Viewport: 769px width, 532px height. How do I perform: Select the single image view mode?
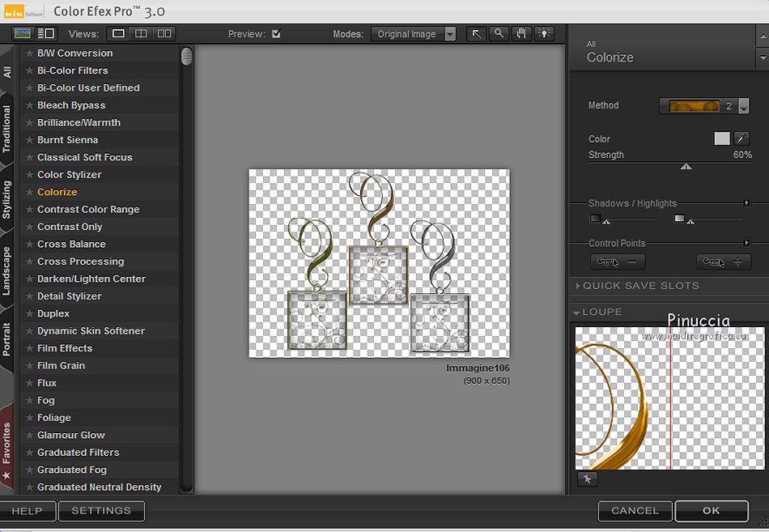pyautogui.click(x=118, y=34)
